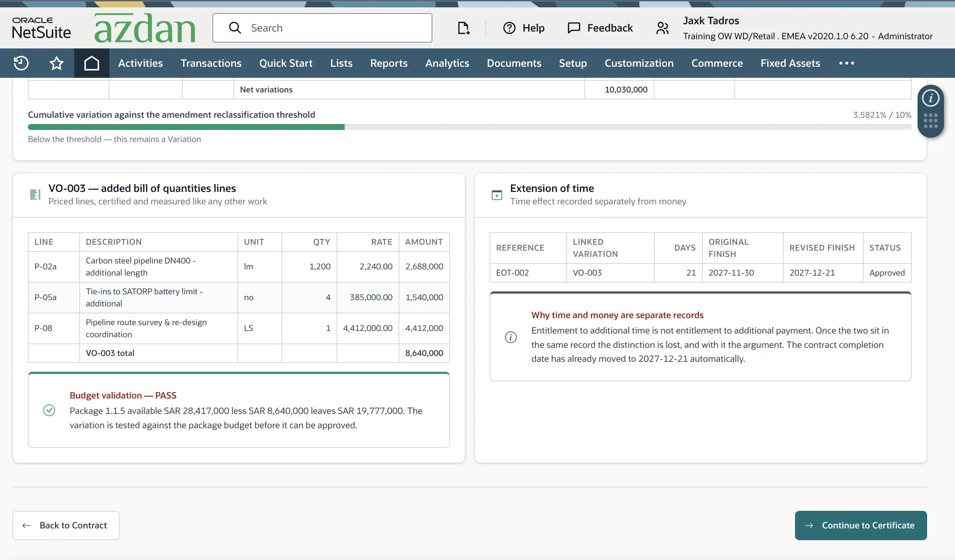Click the 2027-12-21 revised finish cell
Image resolution: width=955 pixels, height=560 pixels.
coord(823,273)
